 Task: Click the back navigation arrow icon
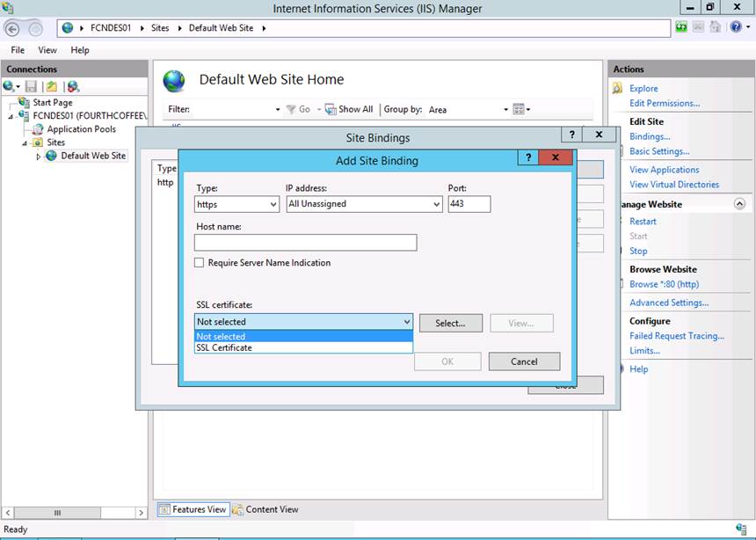[11, 28]
